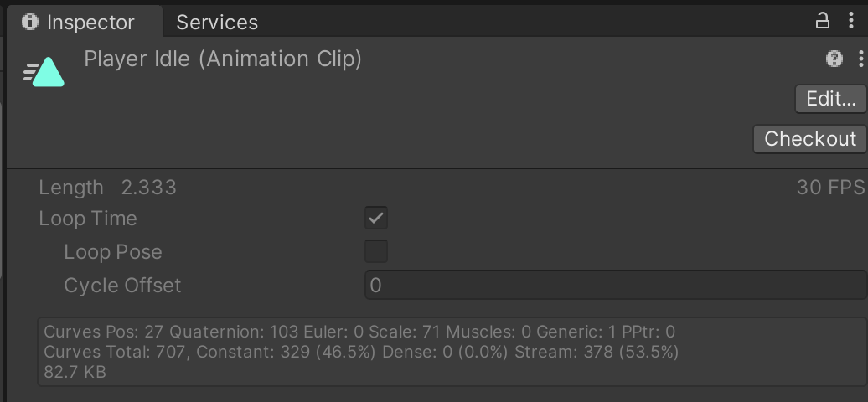Screen dimensions: 868x402
Task: Click the Inspector lock icon
Action: pos(823,21)
